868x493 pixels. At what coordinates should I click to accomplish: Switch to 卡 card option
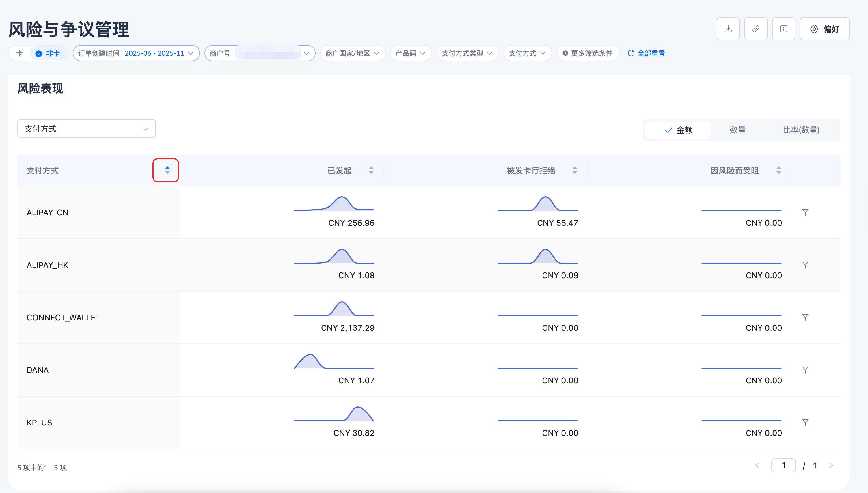tap(20, 53)
